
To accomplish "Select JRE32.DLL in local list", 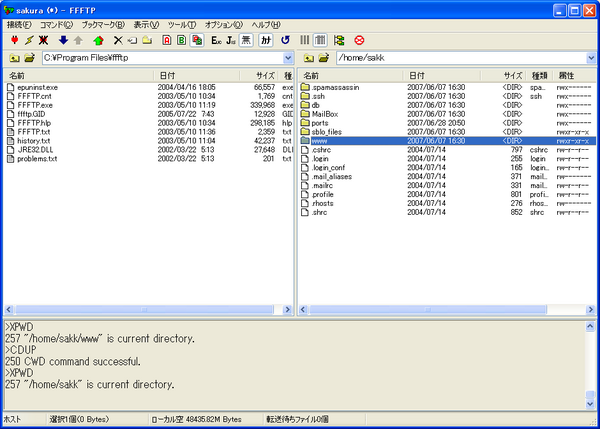I will click(x=35, y=150).
